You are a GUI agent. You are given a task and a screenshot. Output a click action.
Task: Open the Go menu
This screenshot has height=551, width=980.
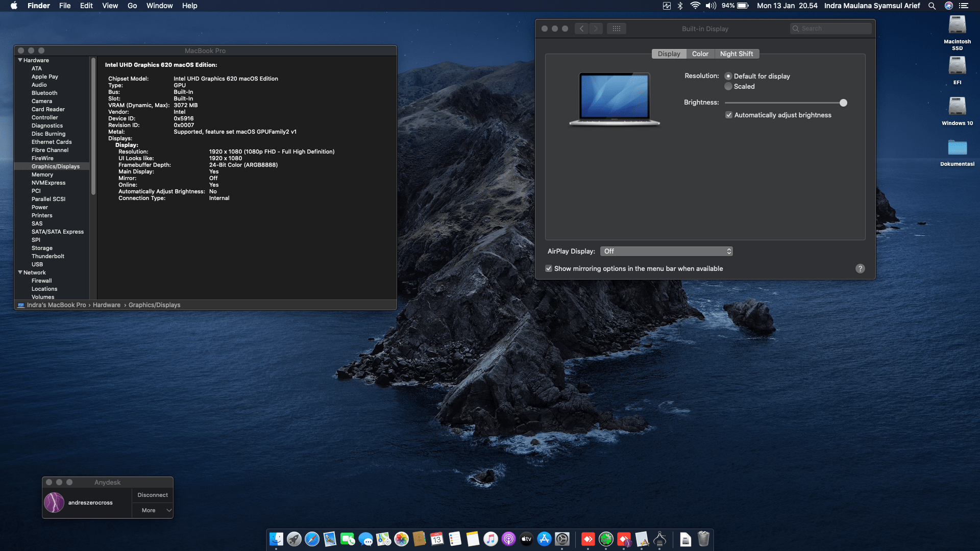(132, 6)
